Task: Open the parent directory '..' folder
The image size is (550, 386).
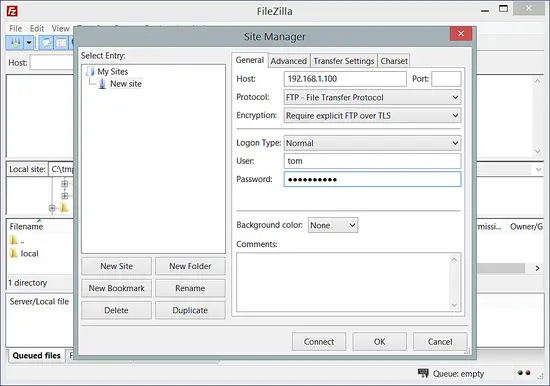Action: click(x=17, y=241)
